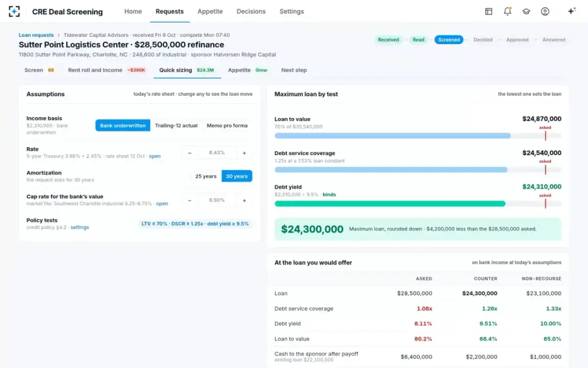Launch the sparkle AI assistant icon

coord(571,11)
